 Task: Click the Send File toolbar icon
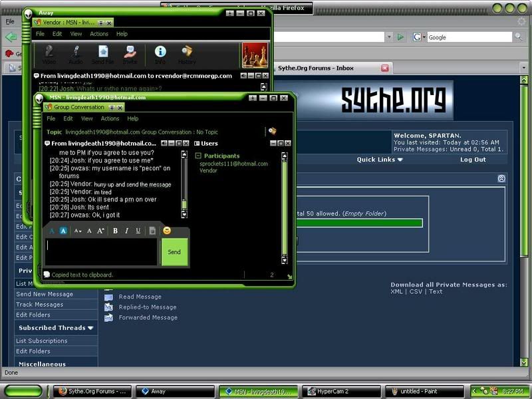tap(103, 55)
